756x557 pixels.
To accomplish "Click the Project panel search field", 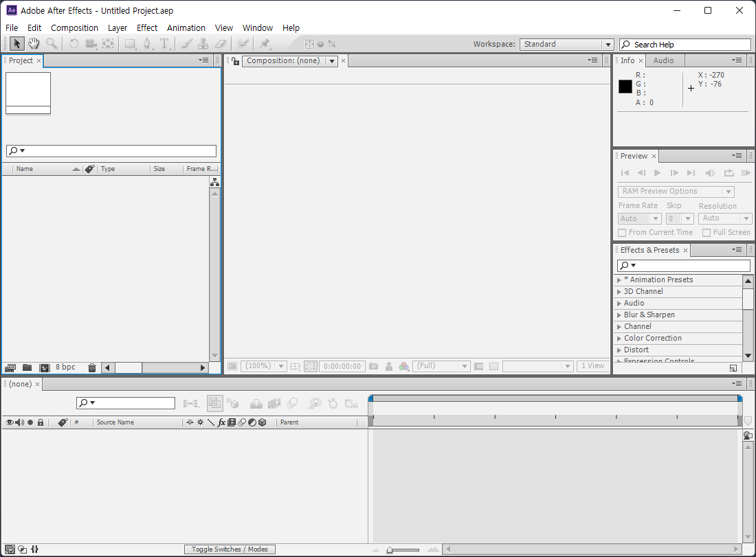I will click(x=111, y=151).
